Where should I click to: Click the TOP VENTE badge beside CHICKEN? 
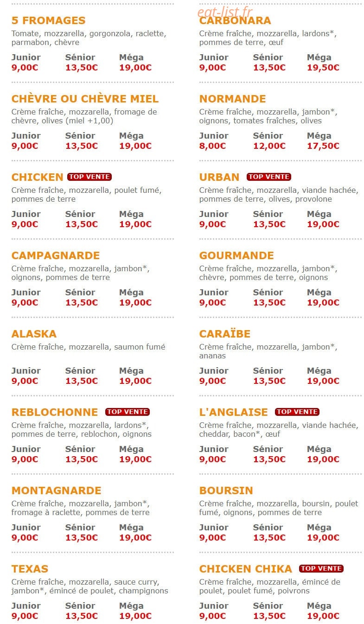click(89, 177)
